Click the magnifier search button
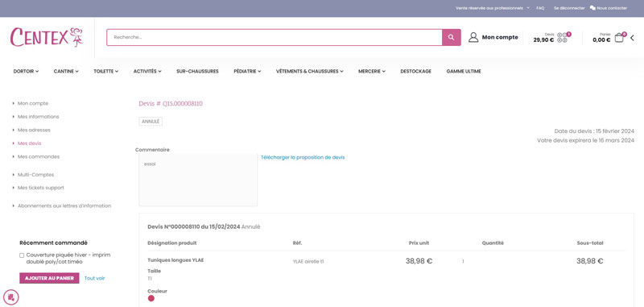The width and height of the screenshot is (644, 307). click(x=452, y=37)
